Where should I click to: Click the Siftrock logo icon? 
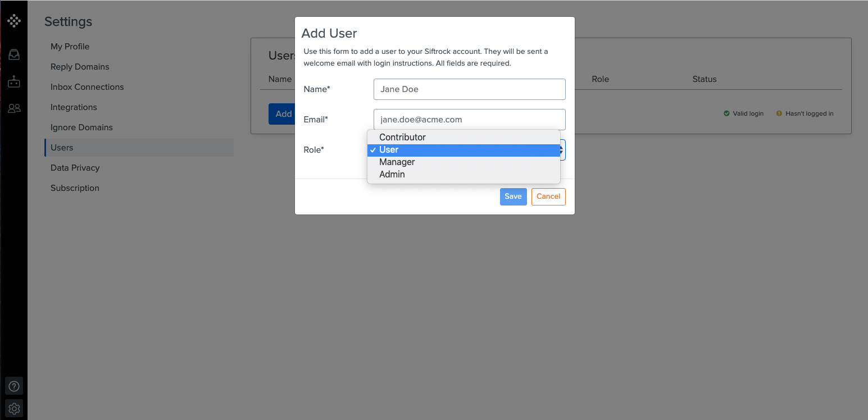[14, 21]
